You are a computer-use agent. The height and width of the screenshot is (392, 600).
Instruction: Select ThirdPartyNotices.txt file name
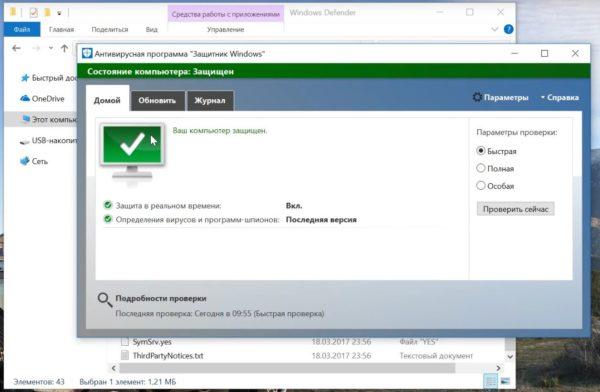pos(168,356)
